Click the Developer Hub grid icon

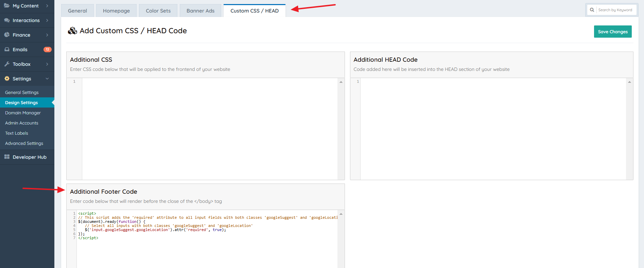pyautogui.click(x=7, y=157)
